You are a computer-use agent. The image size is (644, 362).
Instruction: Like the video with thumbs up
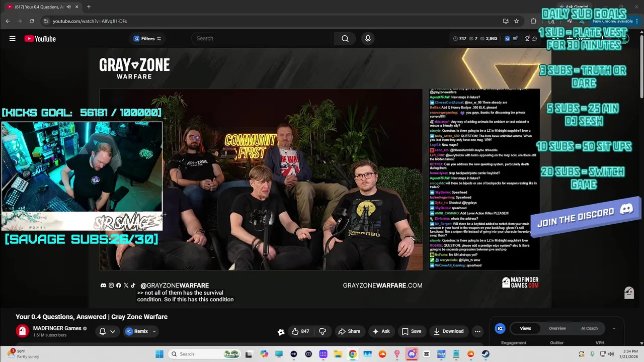tap(301, 331)
